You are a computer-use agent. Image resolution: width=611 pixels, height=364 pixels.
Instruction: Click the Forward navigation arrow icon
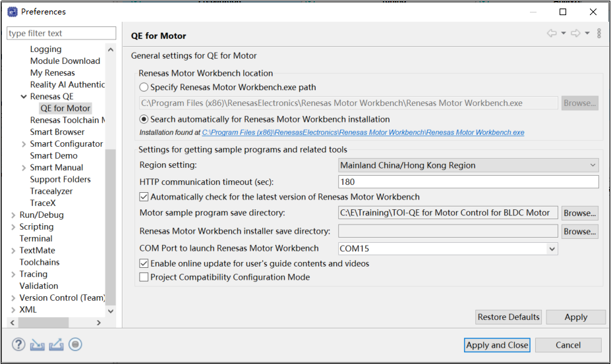(x=575, y=34)
